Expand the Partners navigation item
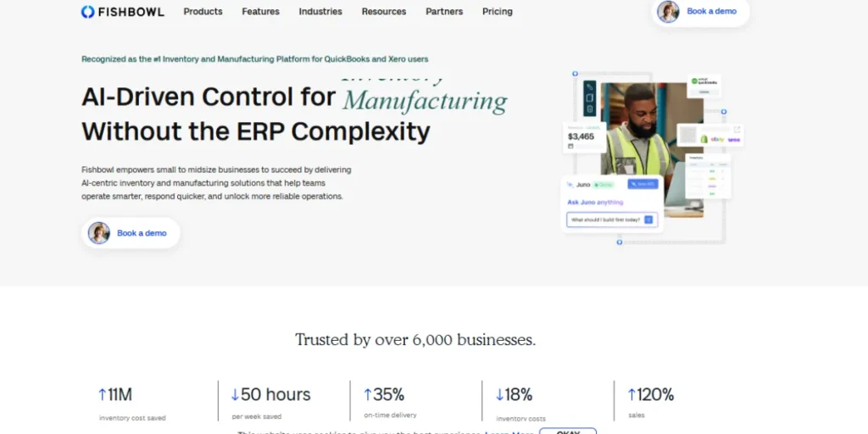Image resolution: width=868 pixels, height=434 pixels. 444,12
